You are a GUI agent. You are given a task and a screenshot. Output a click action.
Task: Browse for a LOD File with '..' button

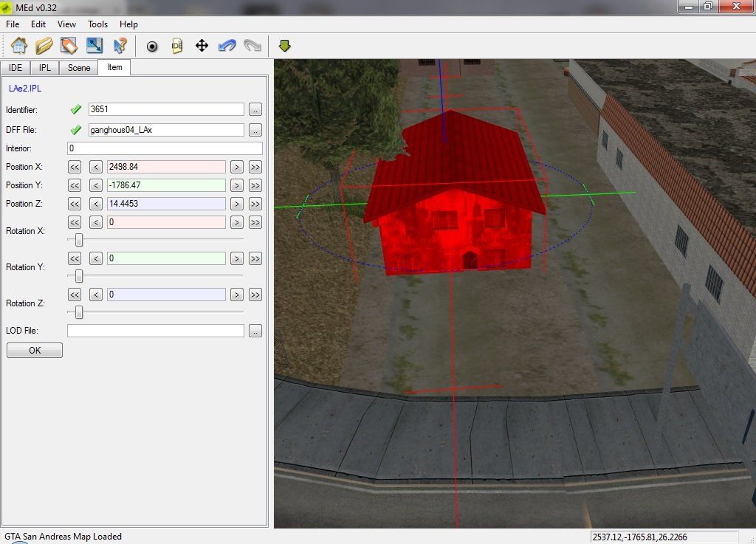point(255,331)
